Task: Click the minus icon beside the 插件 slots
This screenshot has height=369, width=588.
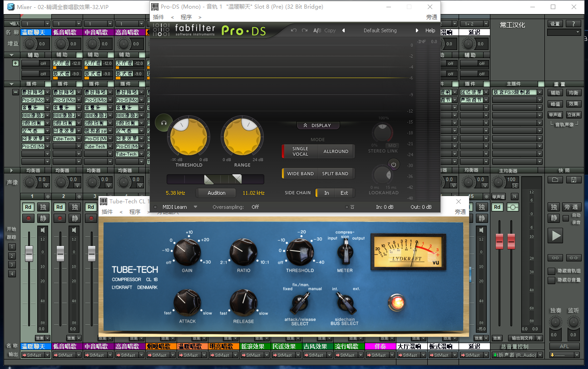Action: pos(15,92)
